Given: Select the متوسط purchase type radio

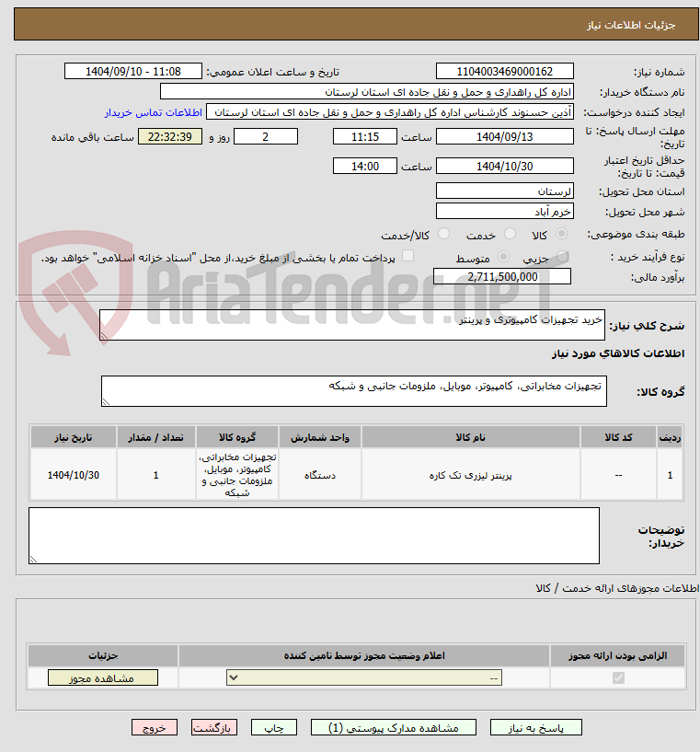Looking at the screenshot, I should (503, 257).
